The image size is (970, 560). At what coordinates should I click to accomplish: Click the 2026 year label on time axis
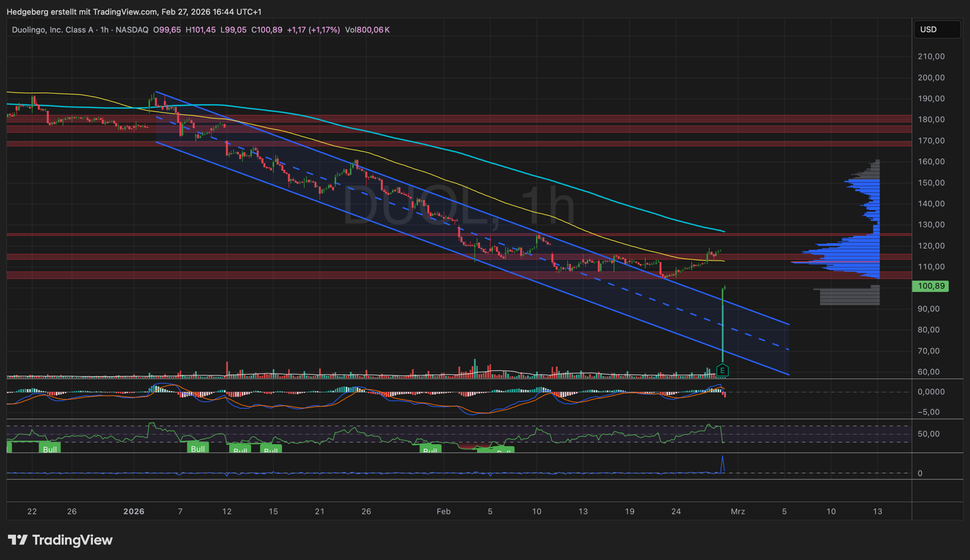pyautogui.click(x=133, y=512)
